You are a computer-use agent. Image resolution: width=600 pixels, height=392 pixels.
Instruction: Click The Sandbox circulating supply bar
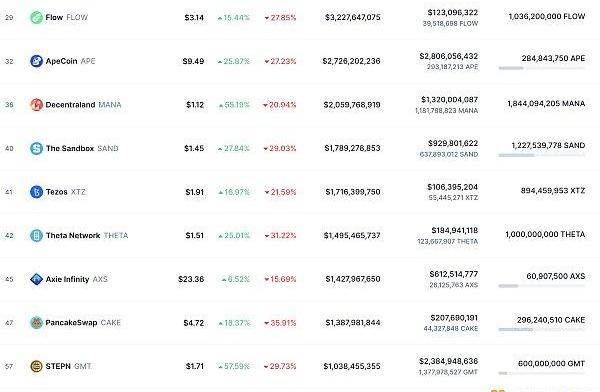pos(541,155)
